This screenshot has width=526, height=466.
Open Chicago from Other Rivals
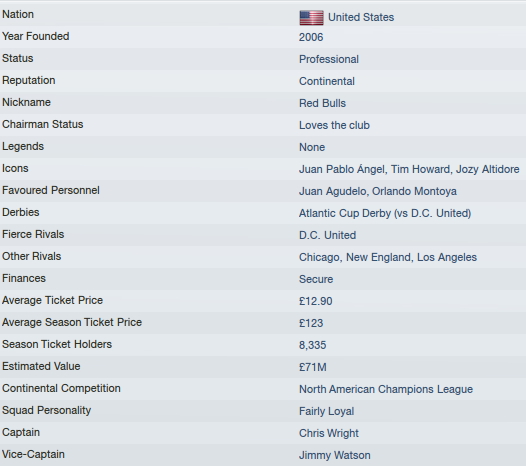pyautogui.click(x=320, y=257)
